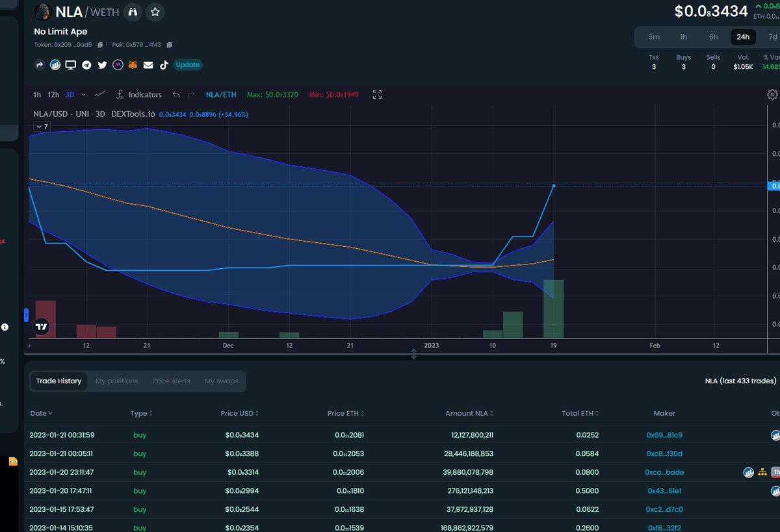Click the Update social info button
This screenshot has height=532, width=780.
(x=188, y=65)
